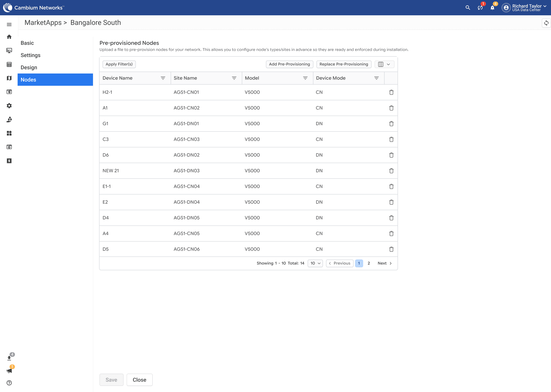551x392 pixels.
Task: Expand the column chooser dropdown
Action: (384, 64)
